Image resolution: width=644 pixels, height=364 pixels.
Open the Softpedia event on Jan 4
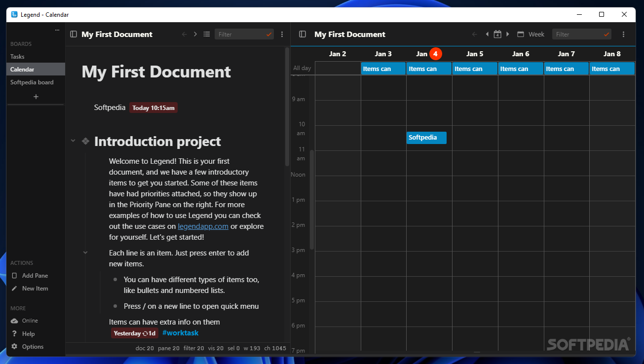point(426,138)
